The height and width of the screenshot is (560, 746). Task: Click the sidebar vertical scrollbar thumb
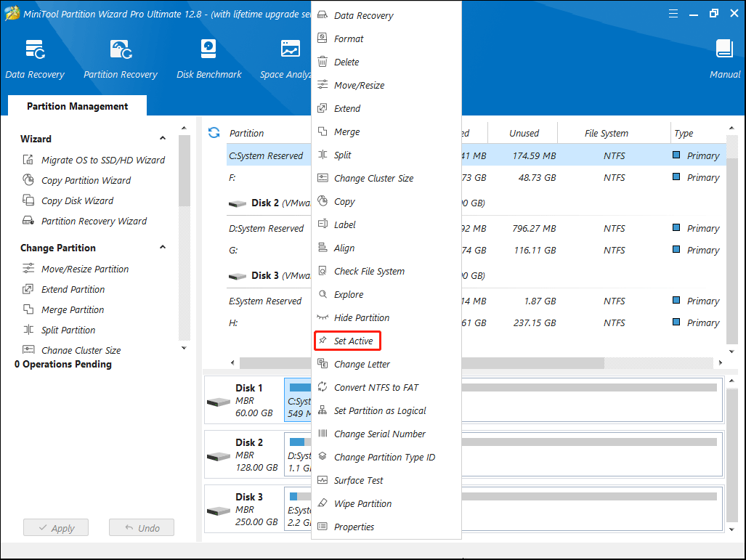pyautogui.click(x=184, y=171)
